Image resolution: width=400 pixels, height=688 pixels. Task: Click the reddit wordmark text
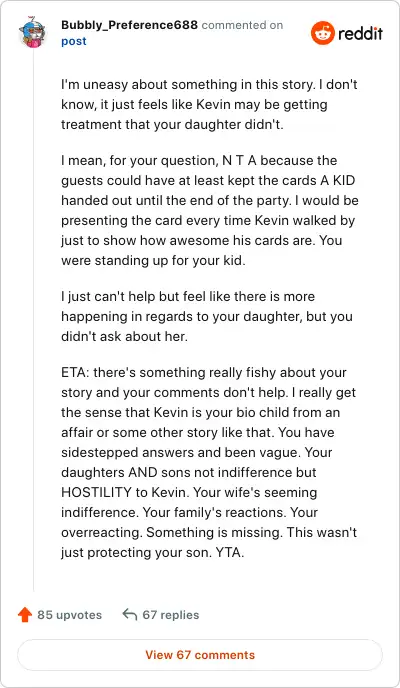(361, 33)
